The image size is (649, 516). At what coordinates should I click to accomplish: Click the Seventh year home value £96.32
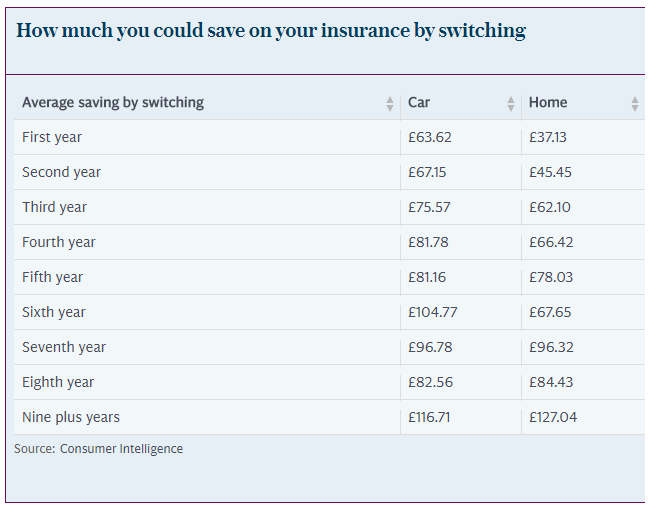point(550,347)
